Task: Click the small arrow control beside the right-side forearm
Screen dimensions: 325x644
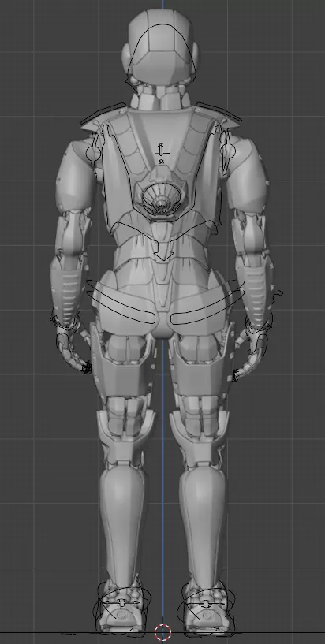Action: (x=278, y=294)
